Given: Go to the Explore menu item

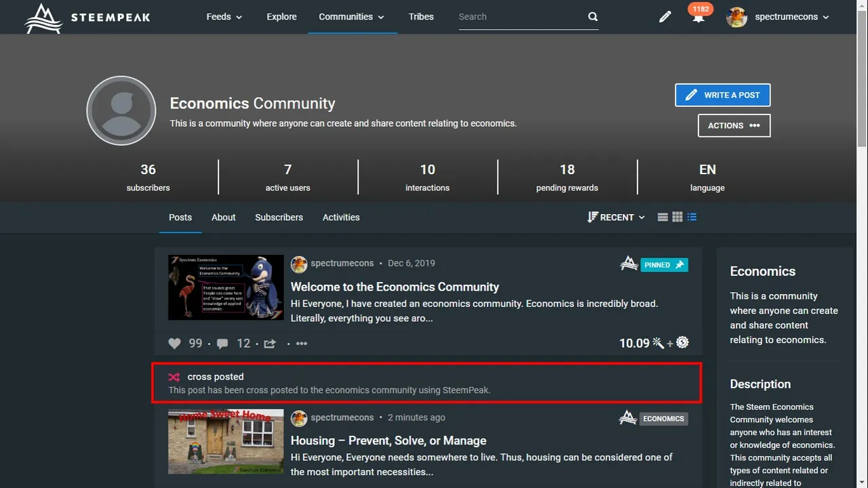Looking at the screenshot, I should click(281, 17).
